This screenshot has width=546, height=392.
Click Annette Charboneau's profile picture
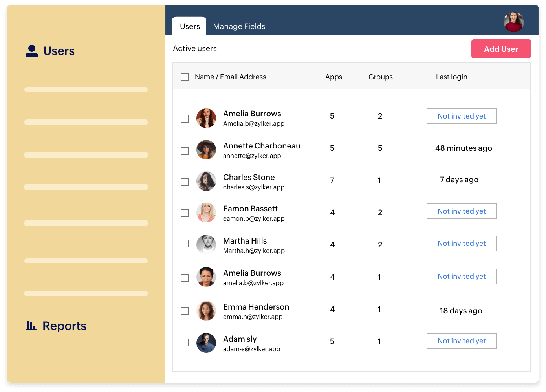(206, 150)
